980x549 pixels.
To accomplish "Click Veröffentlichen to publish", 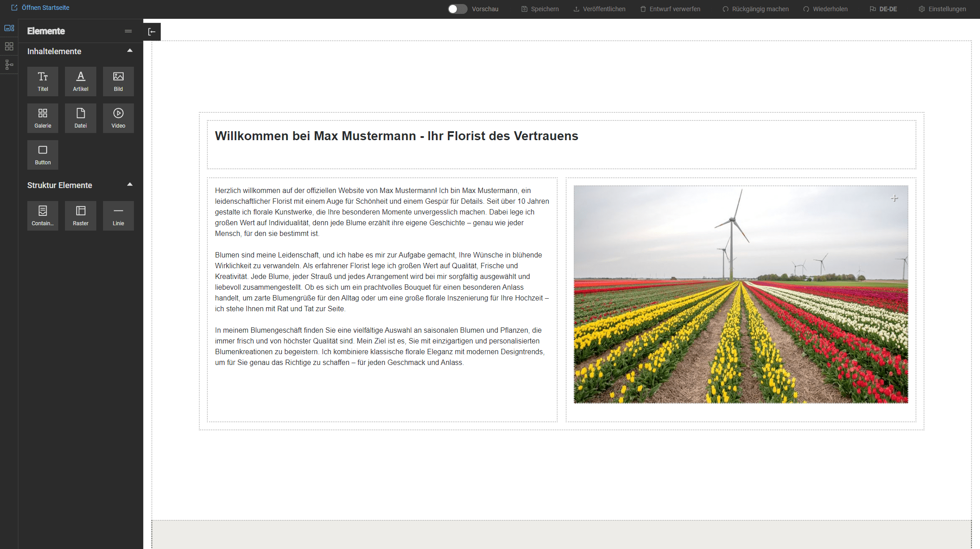I will [599, 9].
